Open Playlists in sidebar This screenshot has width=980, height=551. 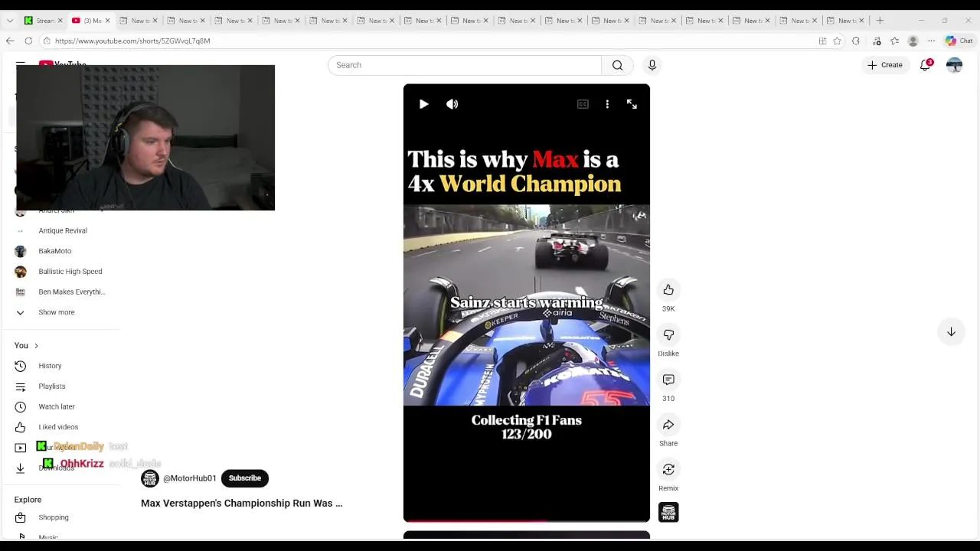point(52,386)
